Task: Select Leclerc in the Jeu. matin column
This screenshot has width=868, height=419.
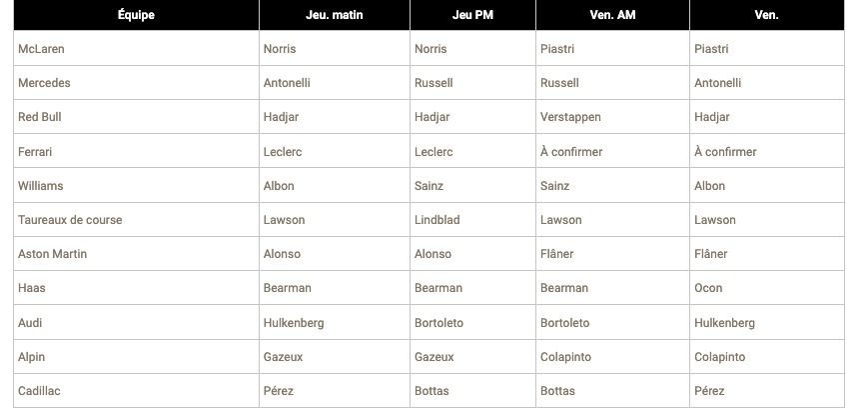Action: click(x=283, y=152)
